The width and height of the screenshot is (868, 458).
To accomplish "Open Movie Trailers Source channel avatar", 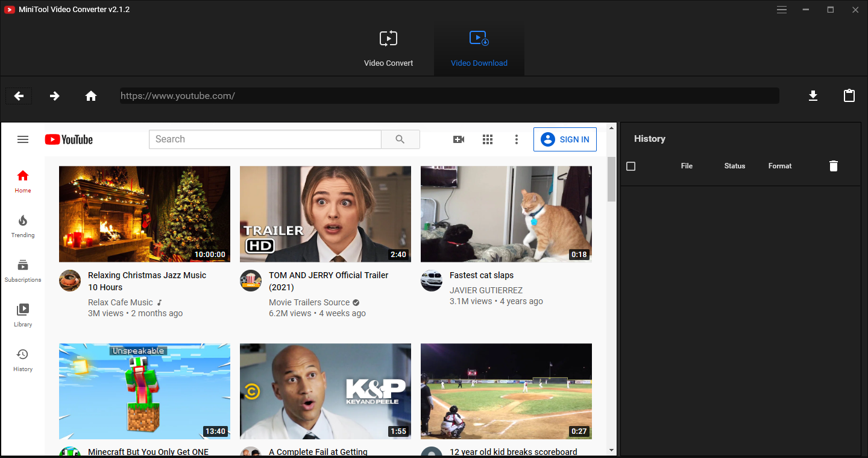I will click(x=251, y=281).
